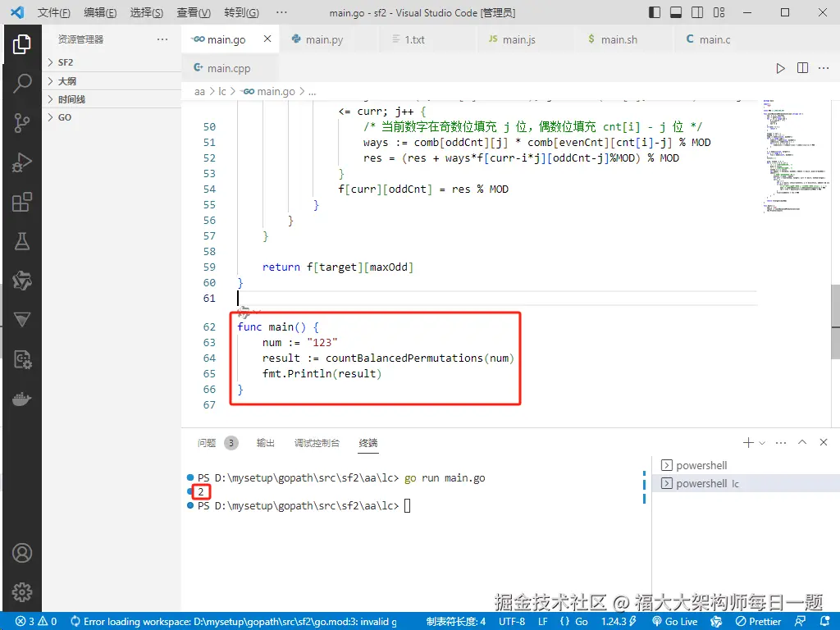This screenshot has width=840, height=630.
Task: Click the lc breadcrumb segment
Action: tap(221, 92)
